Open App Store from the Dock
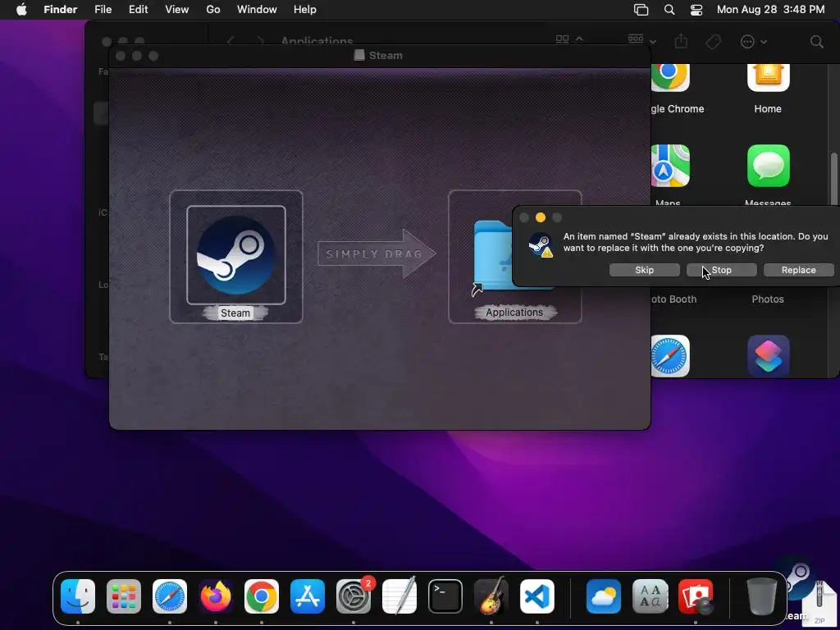 [308, 596]
